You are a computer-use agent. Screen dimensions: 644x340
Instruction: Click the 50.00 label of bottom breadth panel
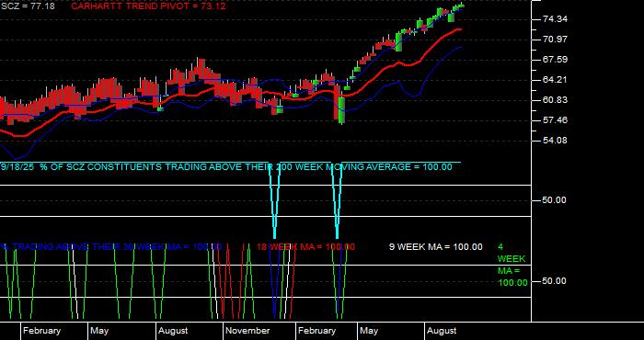556,281
